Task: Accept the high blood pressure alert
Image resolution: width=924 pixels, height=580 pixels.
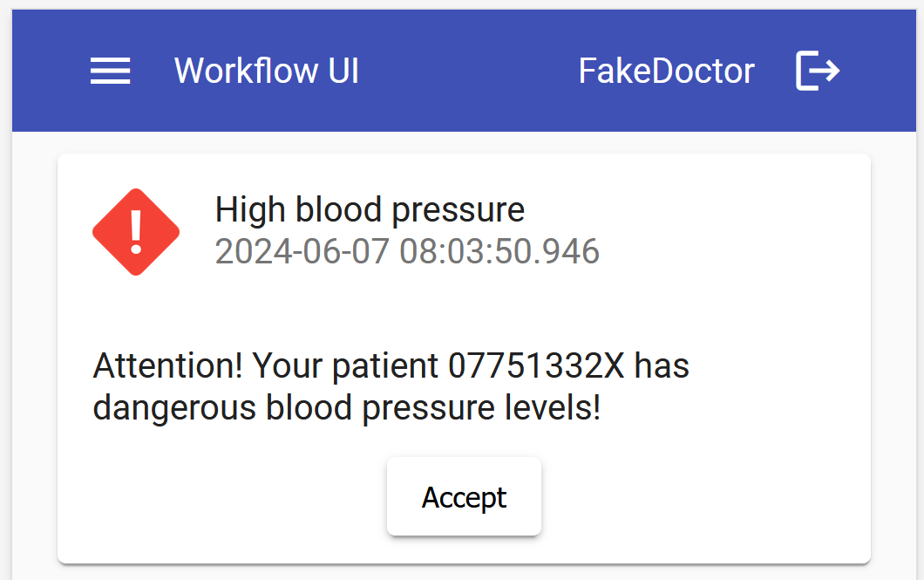Action: click(464, 497)
